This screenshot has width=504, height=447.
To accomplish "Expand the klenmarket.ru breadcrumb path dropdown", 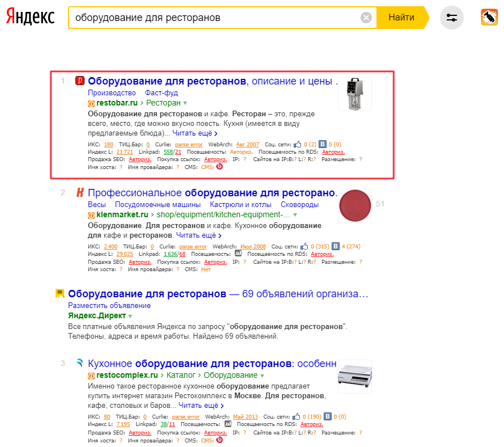I will point(294,215).
